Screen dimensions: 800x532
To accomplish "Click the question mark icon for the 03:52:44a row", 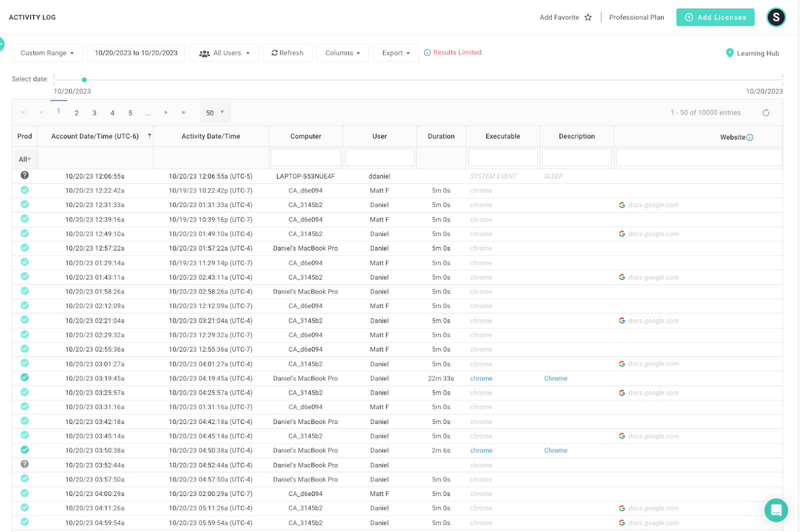I will [24, 464].
